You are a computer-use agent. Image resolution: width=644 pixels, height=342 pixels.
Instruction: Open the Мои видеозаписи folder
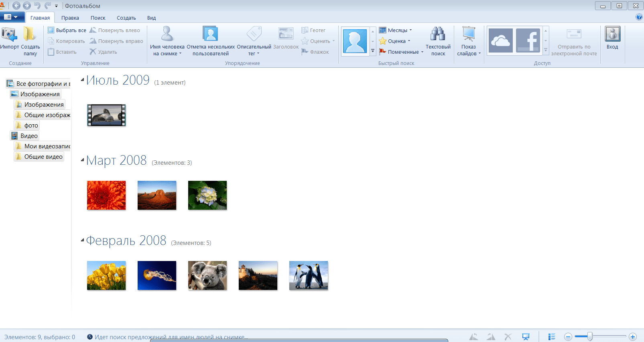pyautogui.click(x=43, y=146)
